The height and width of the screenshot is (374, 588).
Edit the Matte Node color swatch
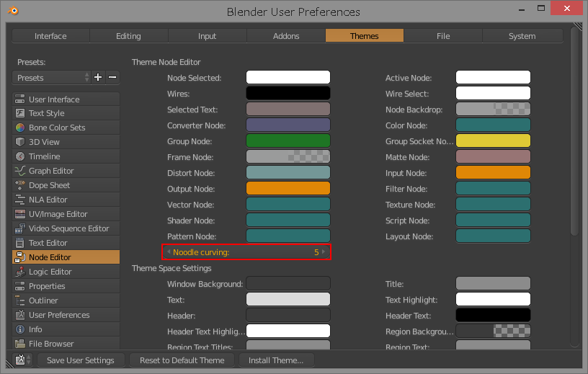[x=493, y=156]
